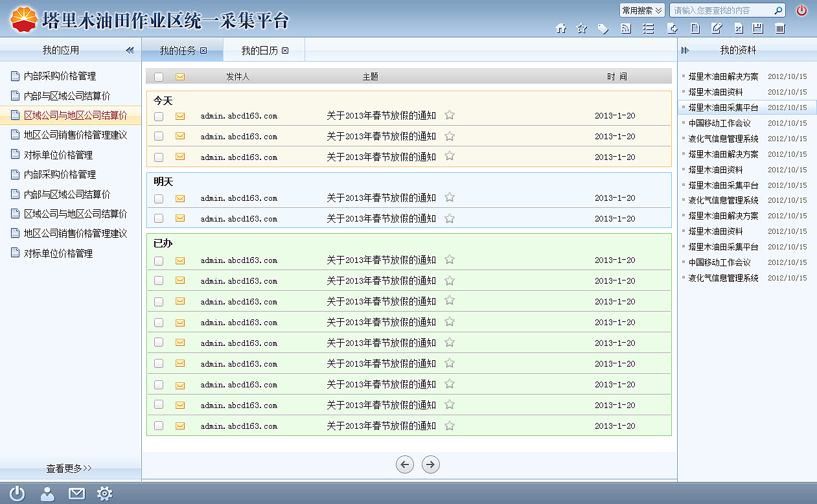Star the first message under 已办
The image size is (817, 504).
tap(450, 259)
